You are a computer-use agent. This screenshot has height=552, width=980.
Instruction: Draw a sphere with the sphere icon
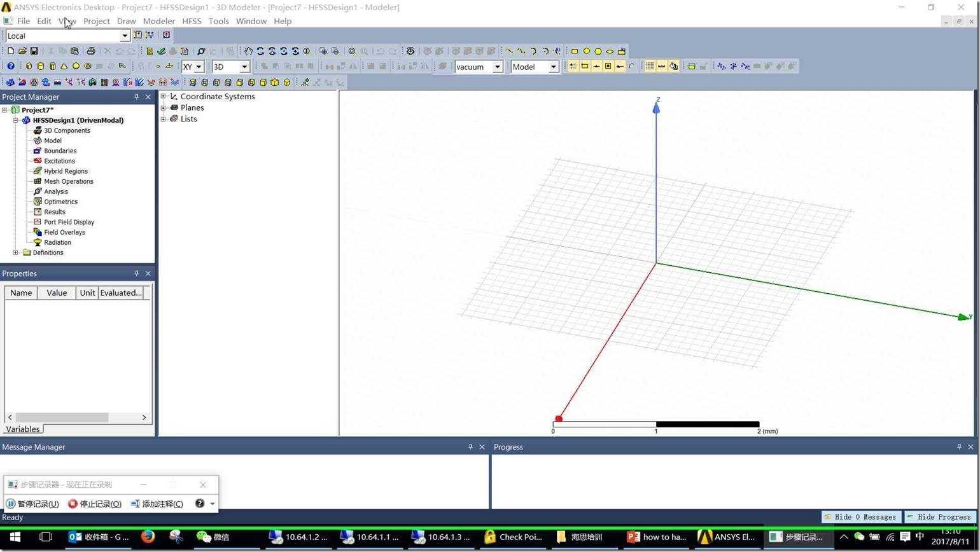tap(76, 66)
